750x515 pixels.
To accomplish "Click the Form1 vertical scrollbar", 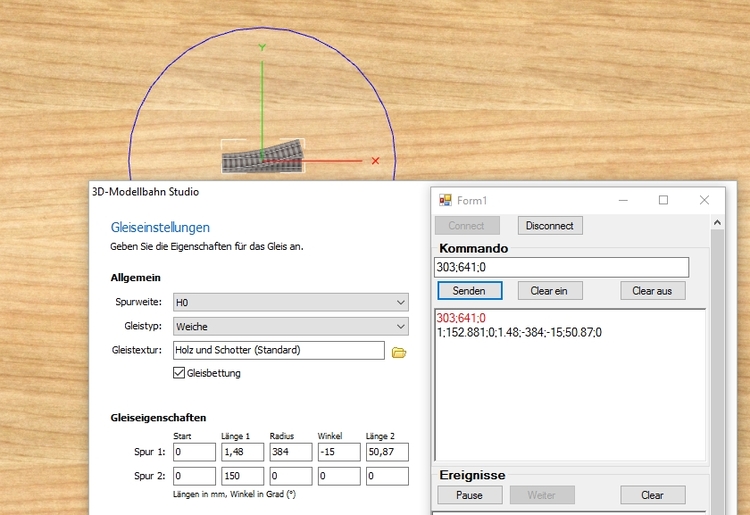I will click(x=716, y=360).
